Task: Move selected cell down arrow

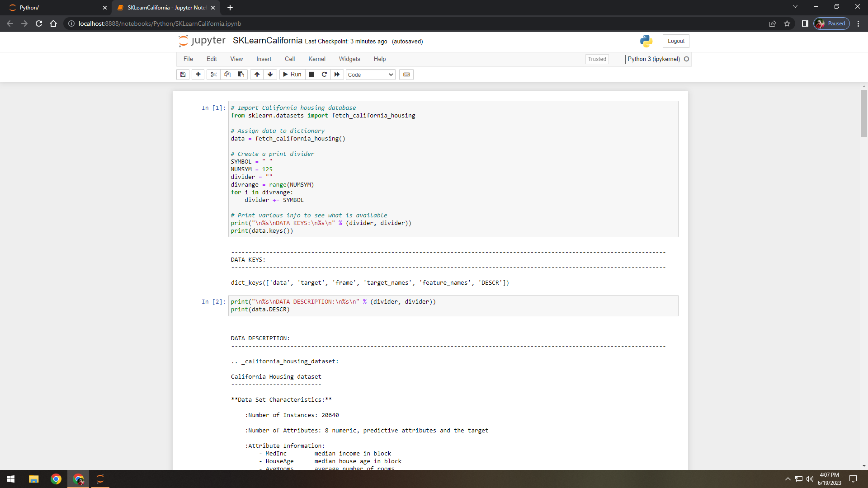Action: click(270, 75)
